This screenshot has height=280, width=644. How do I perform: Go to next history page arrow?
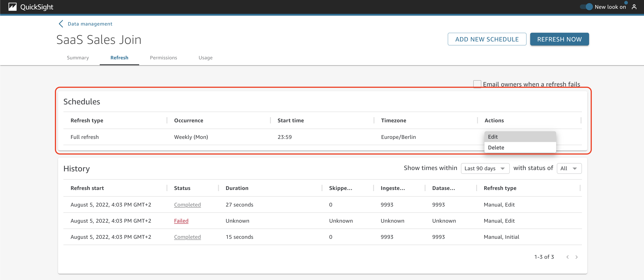point(577,257)
